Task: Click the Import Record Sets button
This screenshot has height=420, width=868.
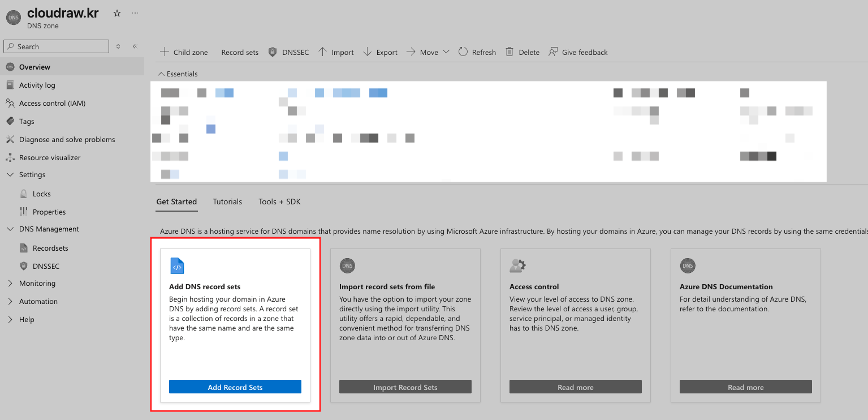Action: click(x=405, y=387)
